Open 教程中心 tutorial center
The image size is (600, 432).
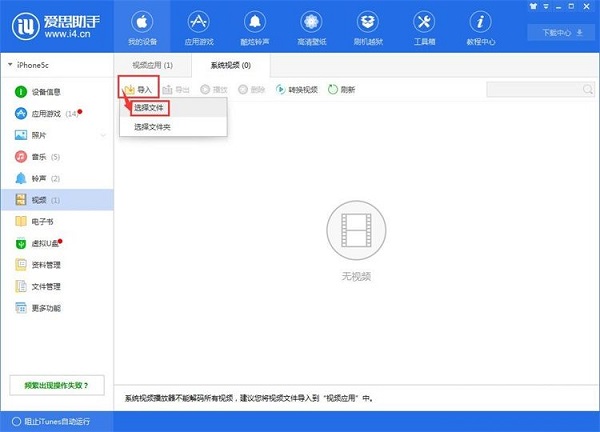(481, 28)
